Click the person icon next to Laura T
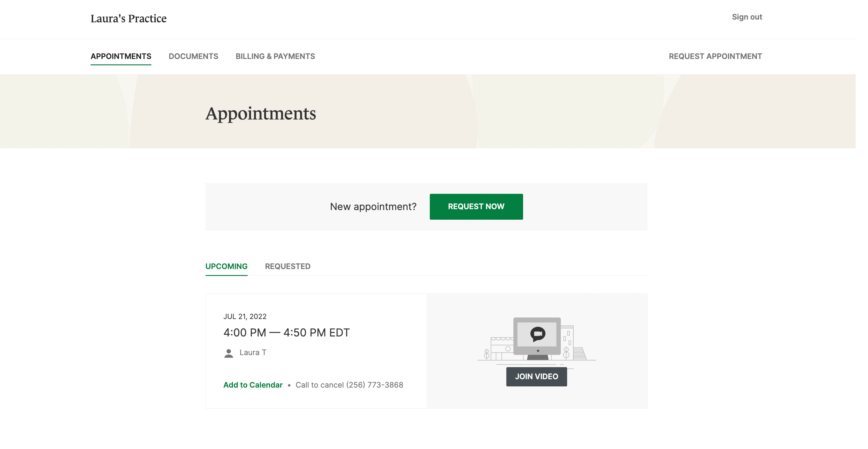The image size is (868, 449). pyautogui.click(x=229, y=353)
